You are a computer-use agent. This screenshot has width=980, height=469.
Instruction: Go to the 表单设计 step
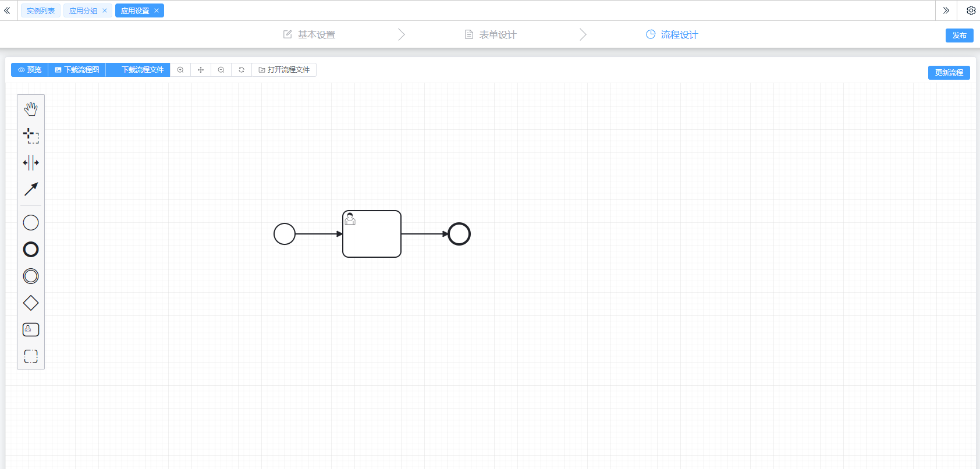491,34
